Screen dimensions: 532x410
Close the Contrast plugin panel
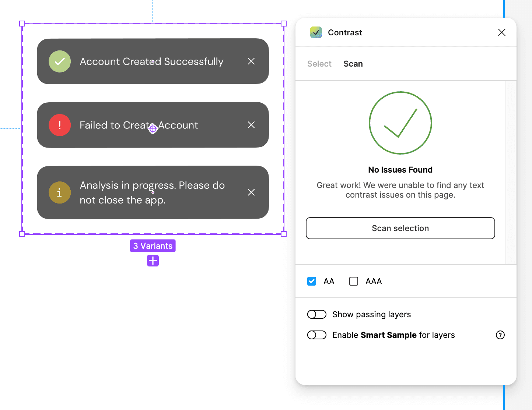pos(502,32)
